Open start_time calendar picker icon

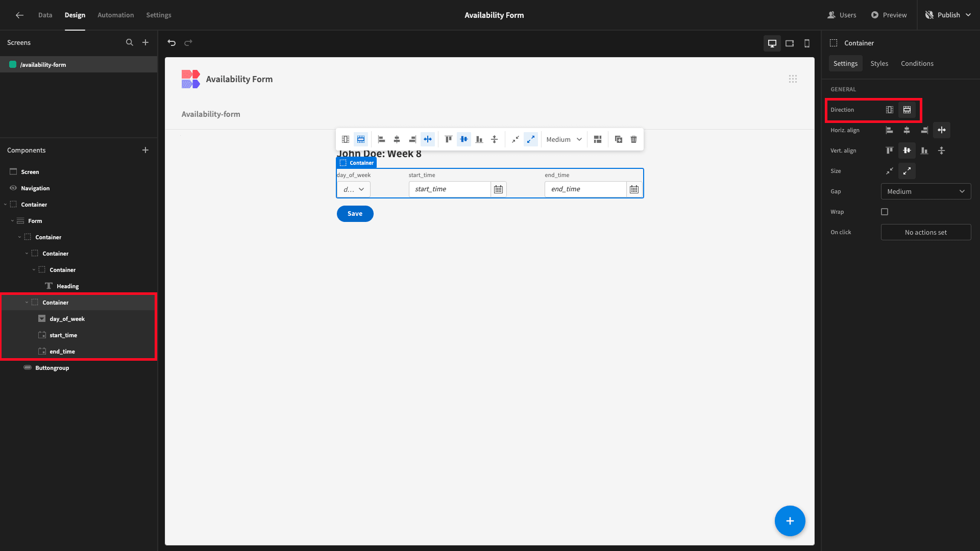(499, 189)
